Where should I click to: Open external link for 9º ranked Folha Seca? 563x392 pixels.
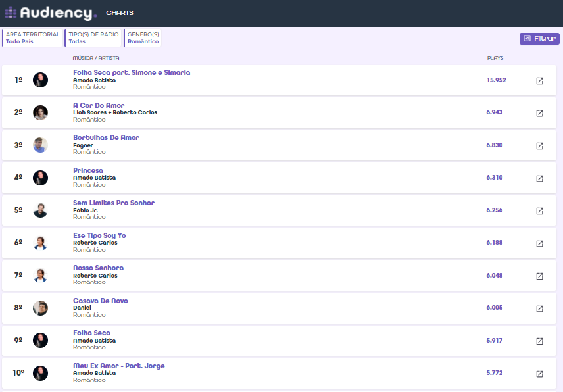pos(539,341)
